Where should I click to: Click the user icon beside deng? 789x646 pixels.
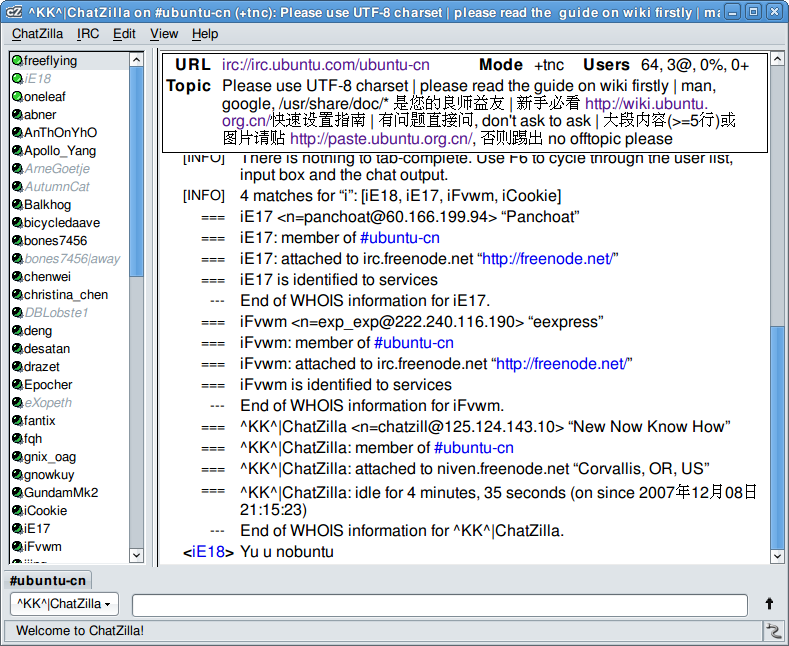pyautogui.click(x=17, y=331)
